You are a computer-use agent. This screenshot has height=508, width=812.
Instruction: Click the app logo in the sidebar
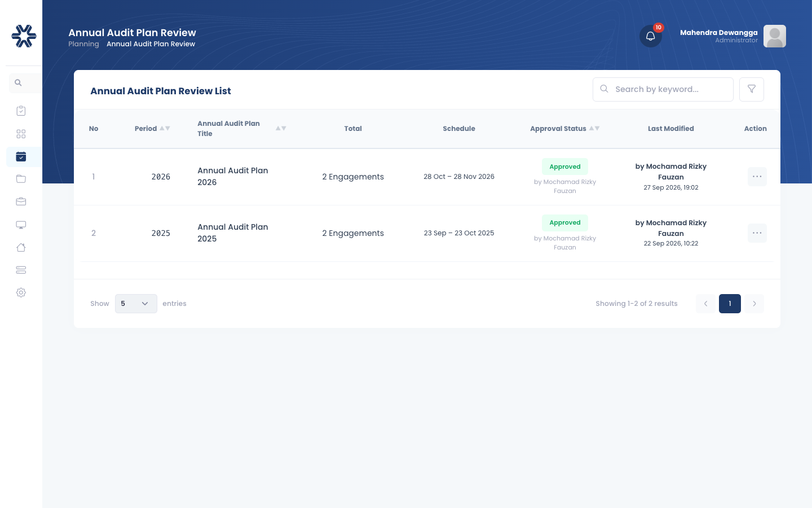pyautogui.click(x=24, y=36)
